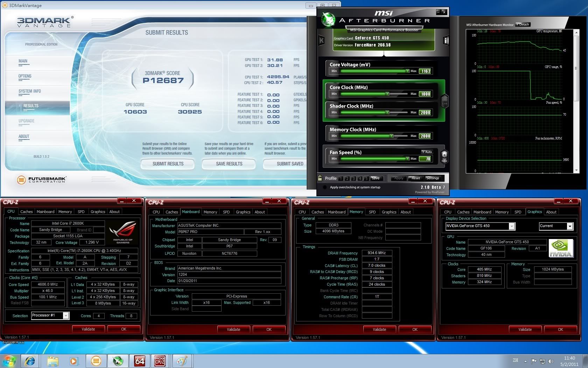Open Windows Media Player from the taskbar
This screenshot has height=368, width=588.
pos(74,361)
